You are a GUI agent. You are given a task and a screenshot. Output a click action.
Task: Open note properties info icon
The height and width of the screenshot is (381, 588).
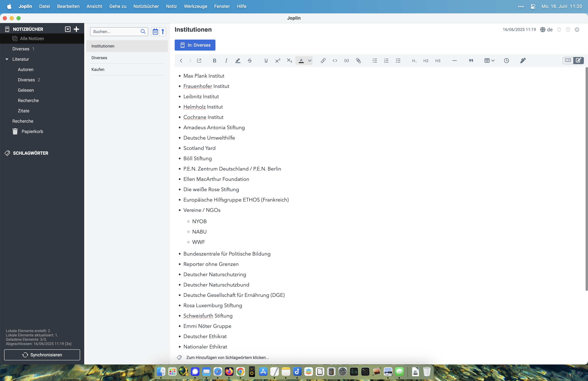click(x=577, y=30)
